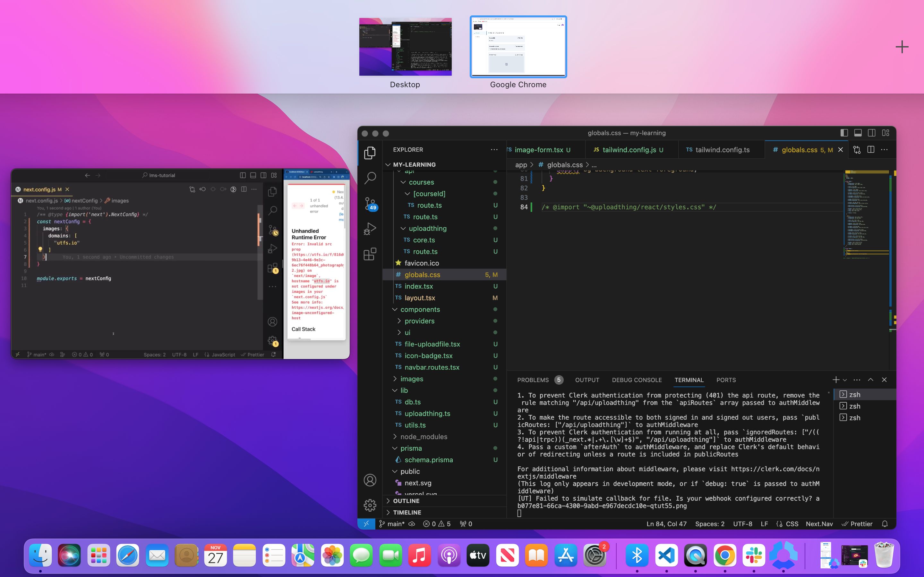The height and width of the screenshot is (577, 924).
Task: Open the Search view in activity bar
Action: tap(370, 178)
